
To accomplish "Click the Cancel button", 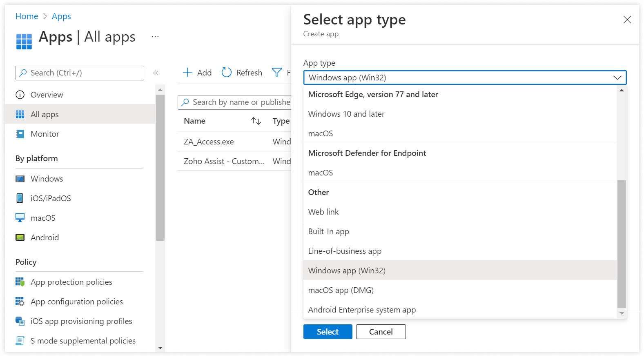I will pyautogui.click(x=381, y=332).
